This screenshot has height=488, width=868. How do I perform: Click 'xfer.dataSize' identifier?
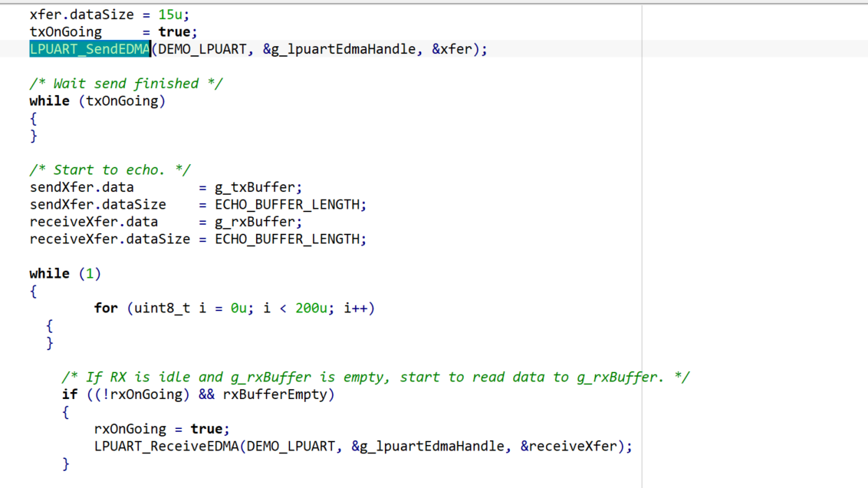click(x=81, y=15)
